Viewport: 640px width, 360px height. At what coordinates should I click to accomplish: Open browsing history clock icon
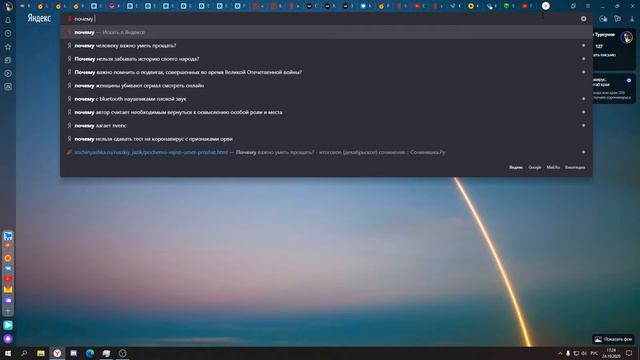tap(8, 33)
